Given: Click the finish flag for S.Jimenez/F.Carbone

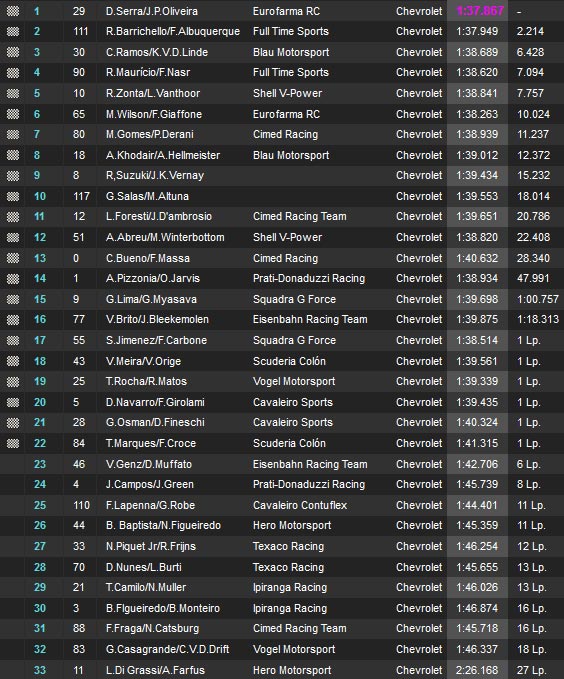Looking at the screenshot, I should pos(13,340).
